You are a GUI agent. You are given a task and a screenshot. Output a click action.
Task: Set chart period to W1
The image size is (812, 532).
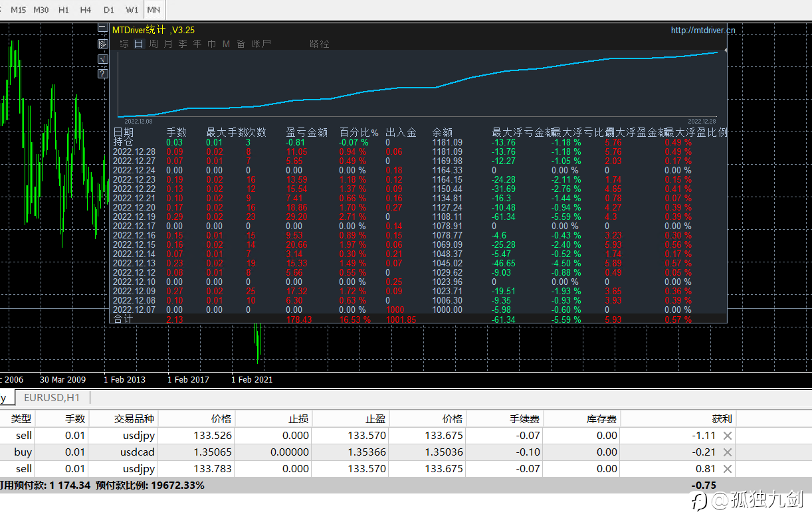tap(132, 10)
